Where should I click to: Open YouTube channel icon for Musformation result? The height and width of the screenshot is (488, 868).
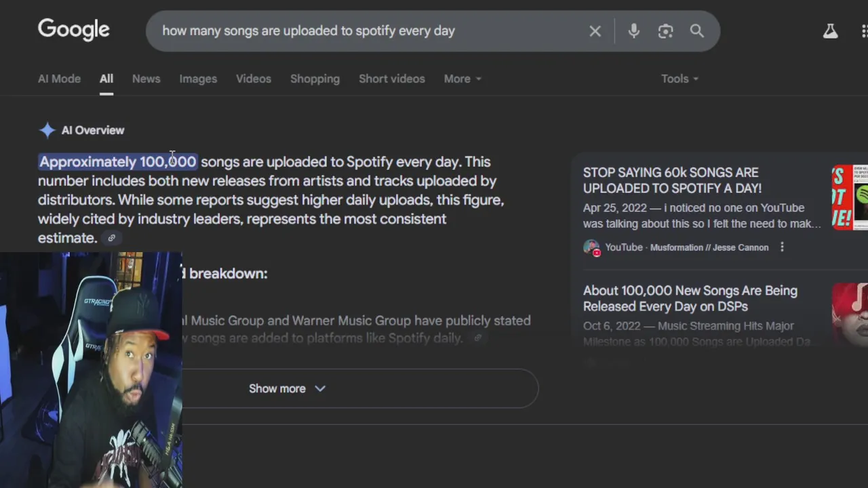point(591,247)
